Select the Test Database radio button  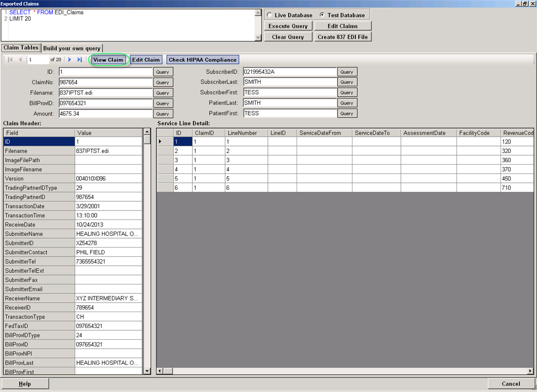click(x=322, y=15)
